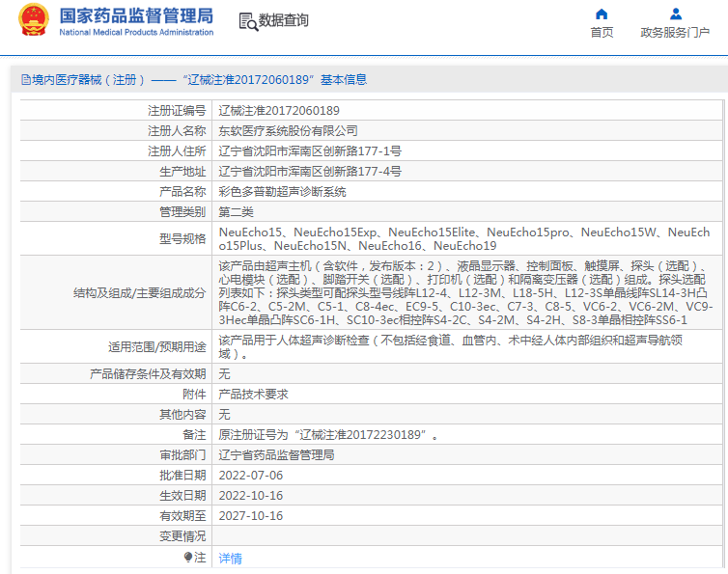
Task: Click the 适用范围/预期用途 label
Action: 157,346
